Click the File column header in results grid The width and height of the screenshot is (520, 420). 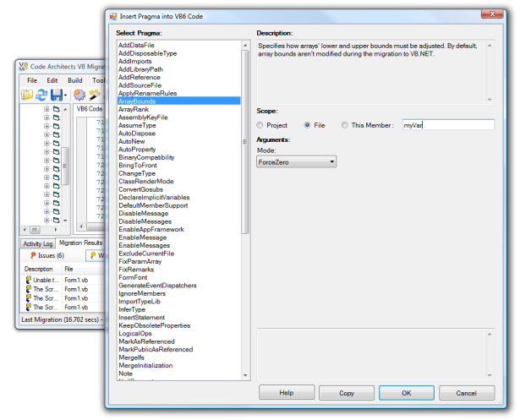[x=84, y=269]
